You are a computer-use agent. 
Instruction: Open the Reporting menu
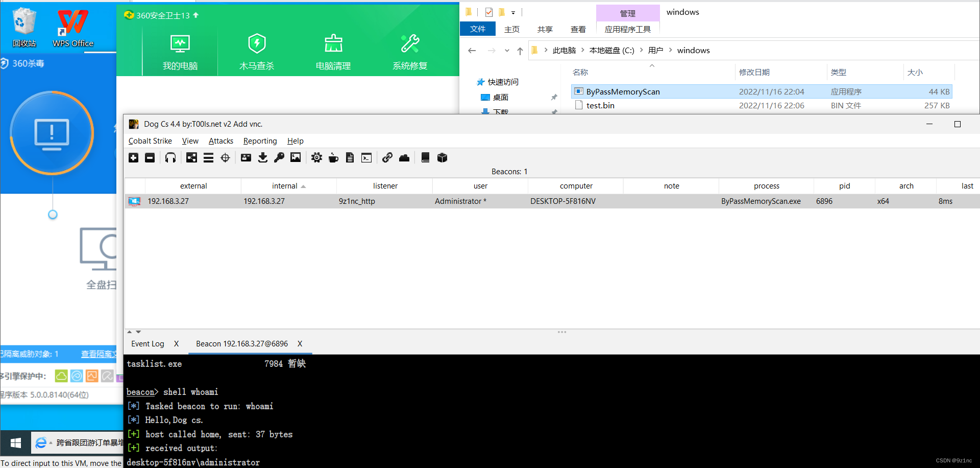coord(260,141)
